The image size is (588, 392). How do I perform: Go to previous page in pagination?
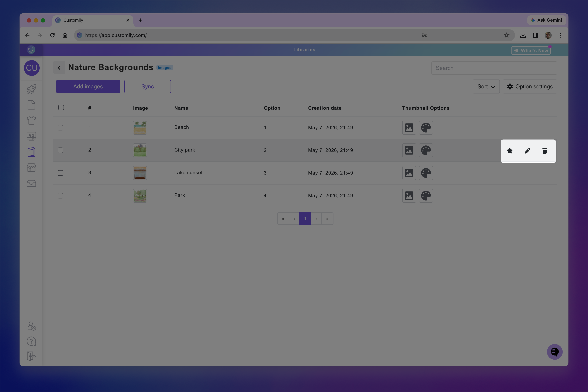tap(294, 219)
